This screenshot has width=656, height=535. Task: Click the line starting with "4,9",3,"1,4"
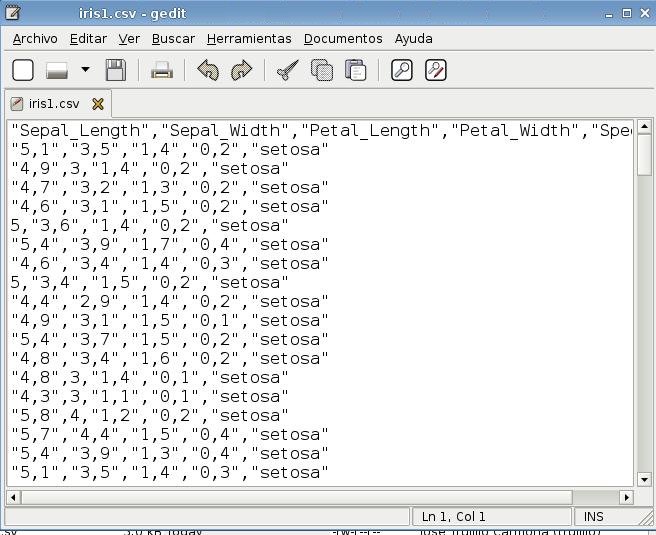[x=149, y=169]
